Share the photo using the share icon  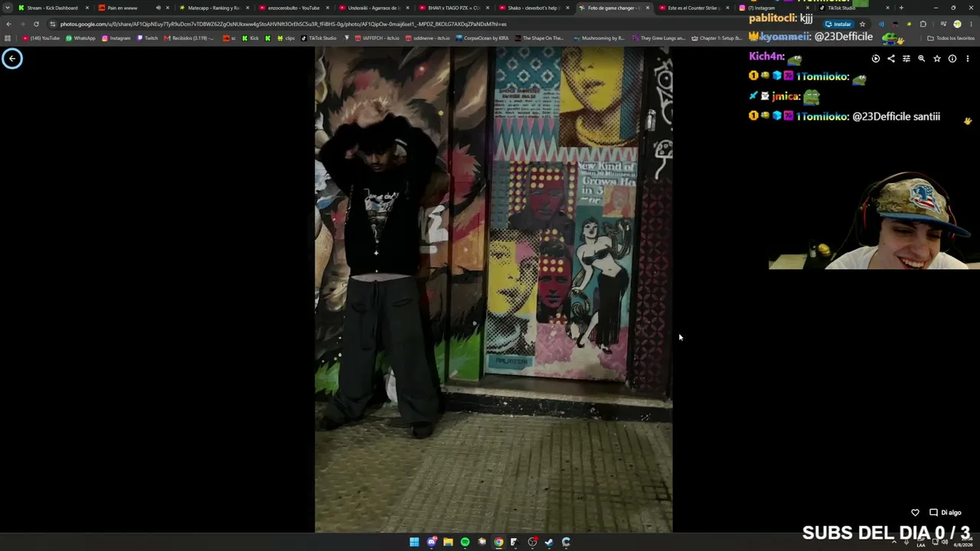[x=891, y=59]
